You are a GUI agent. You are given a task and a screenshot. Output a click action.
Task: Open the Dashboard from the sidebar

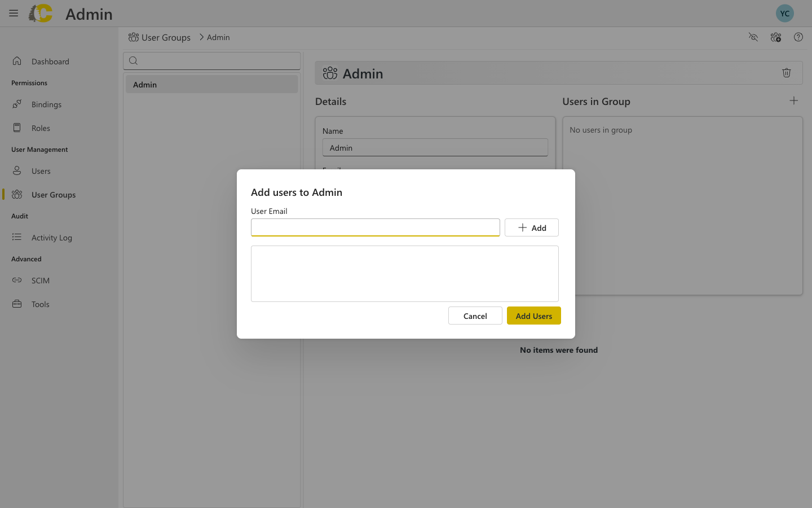pyautogui.click(x=50, y=61)
